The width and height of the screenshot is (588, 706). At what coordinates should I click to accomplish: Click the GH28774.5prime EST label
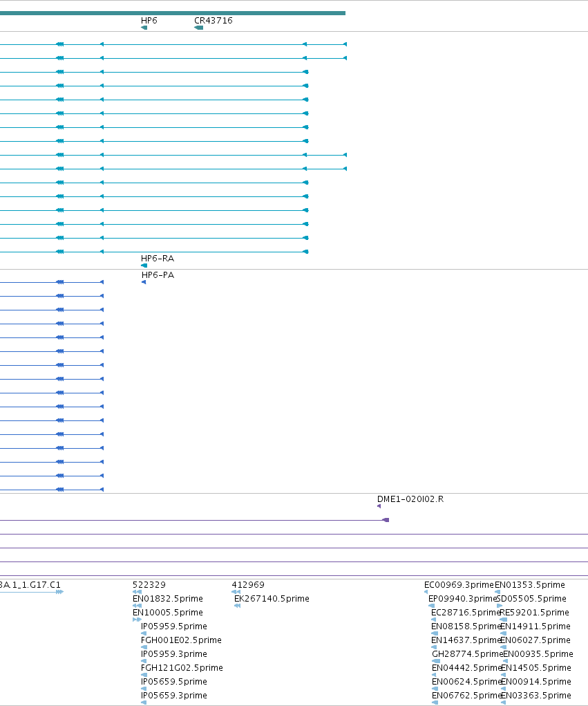pyautogui.click(x=467, y=653)
